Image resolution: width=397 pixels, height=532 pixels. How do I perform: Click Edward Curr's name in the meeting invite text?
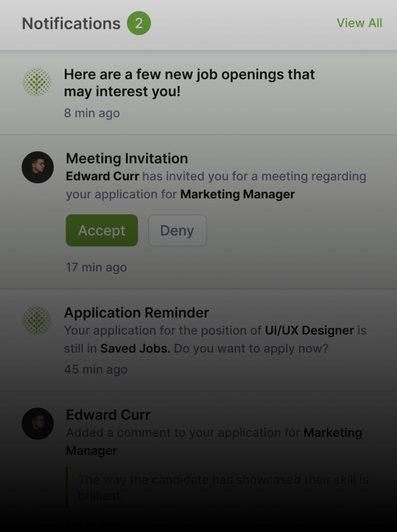coord(103,176)
